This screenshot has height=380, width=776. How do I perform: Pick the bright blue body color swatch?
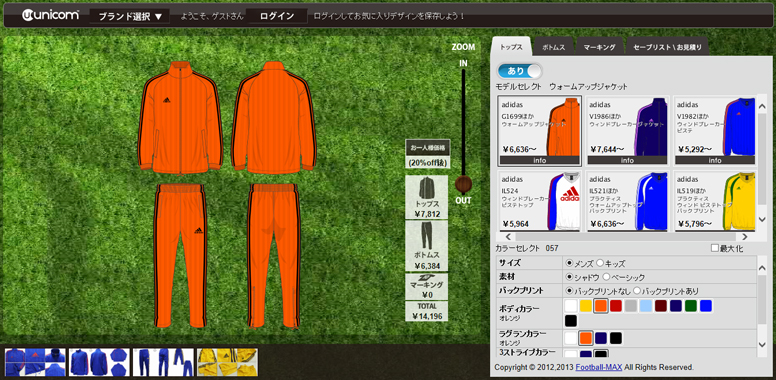coord(706,306)
